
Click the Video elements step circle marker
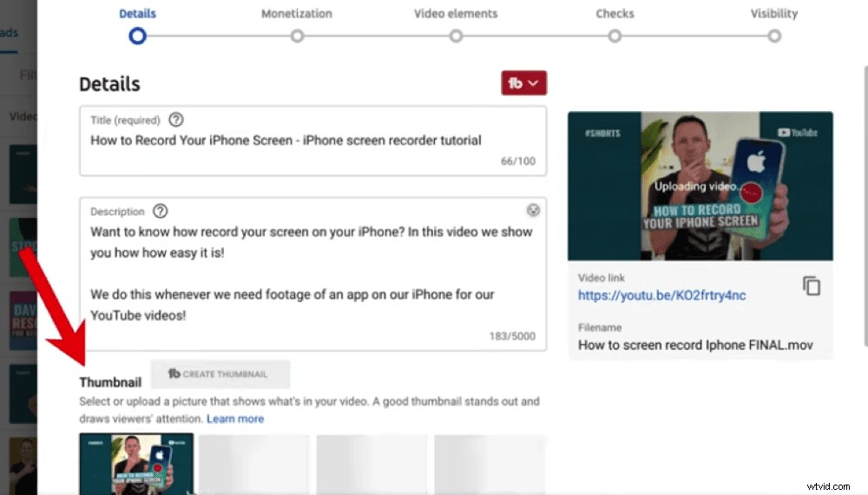tap(456, 36)
